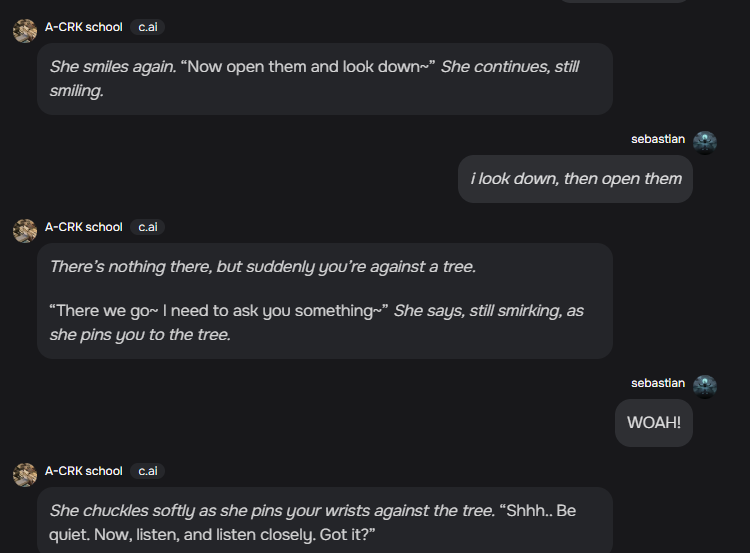Viewport: 750px width, 553px height.
Task: Click the A-CRK school avatar above the "There's nothing there" message
Action: tap(25, 231)
